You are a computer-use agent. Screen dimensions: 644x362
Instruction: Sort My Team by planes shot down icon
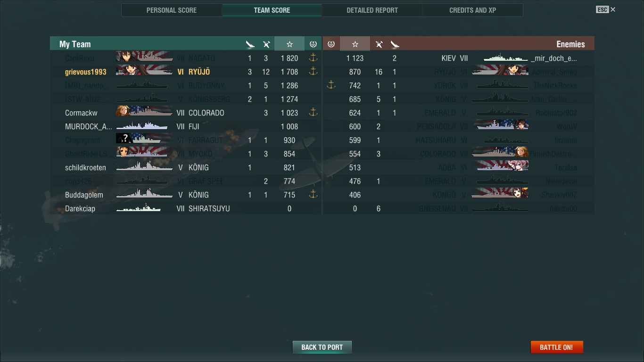pos(266,44)
